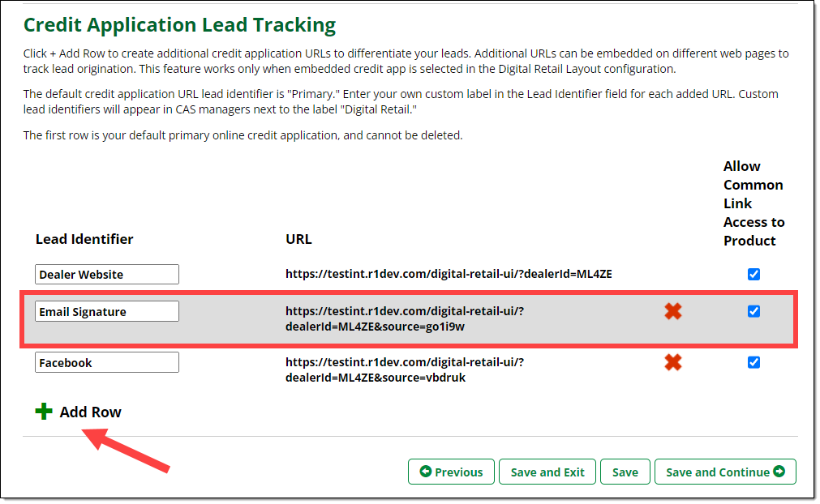Click the Facebook source URL text
The width and height of the screenshot is (820, 504).
[x=405, y=370]
